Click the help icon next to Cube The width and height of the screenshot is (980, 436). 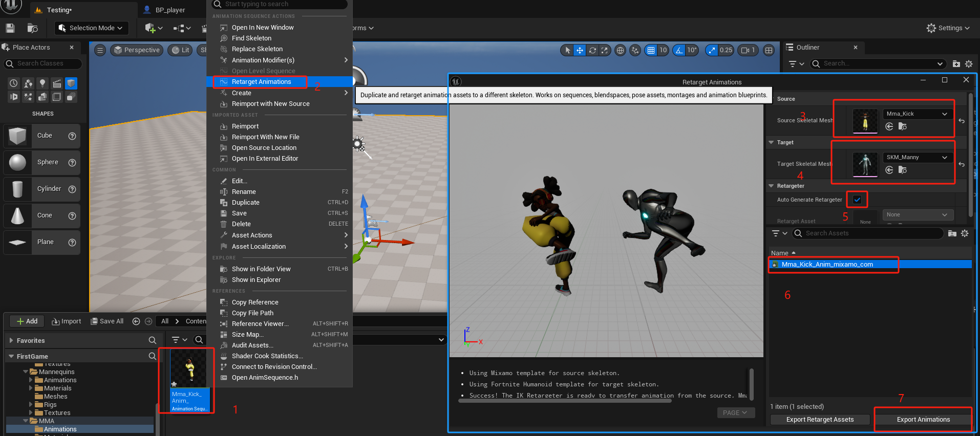72,136
